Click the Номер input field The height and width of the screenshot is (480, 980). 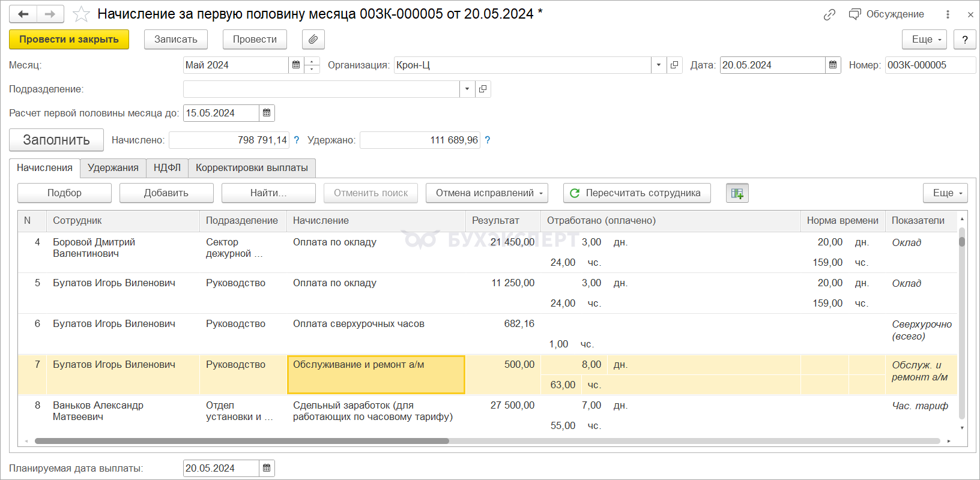click(930, 65)
